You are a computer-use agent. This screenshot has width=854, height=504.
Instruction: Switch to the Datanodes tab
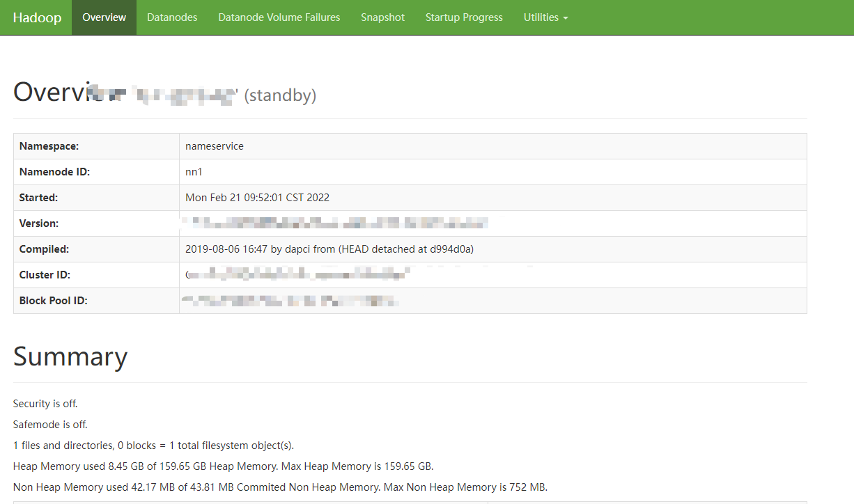[x=172, y=17]
